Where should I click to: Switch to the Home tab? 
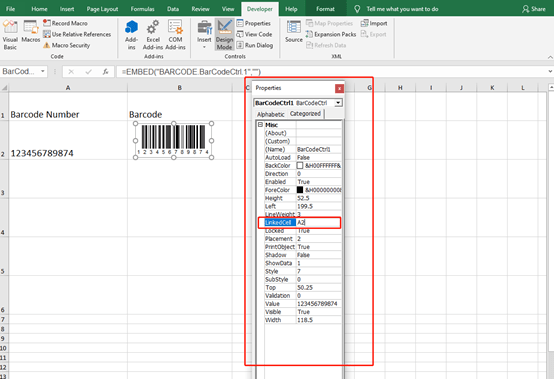(x=39, y=9)
